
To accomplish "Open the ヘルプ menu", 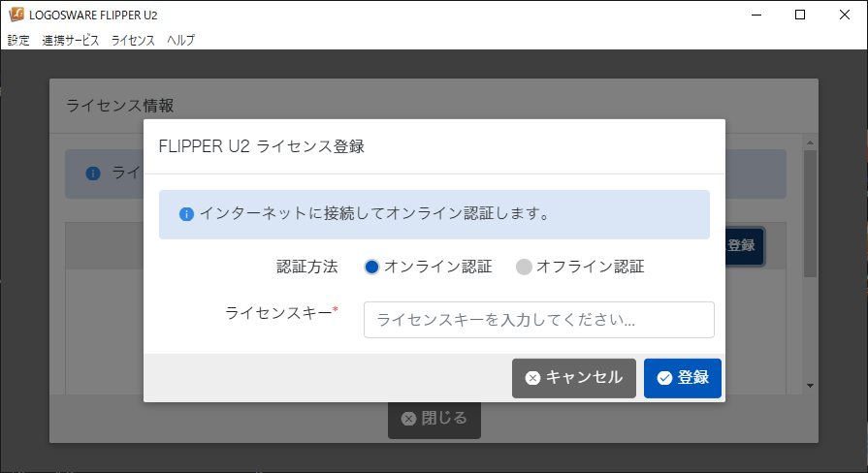I will click(x=180, y=41).
